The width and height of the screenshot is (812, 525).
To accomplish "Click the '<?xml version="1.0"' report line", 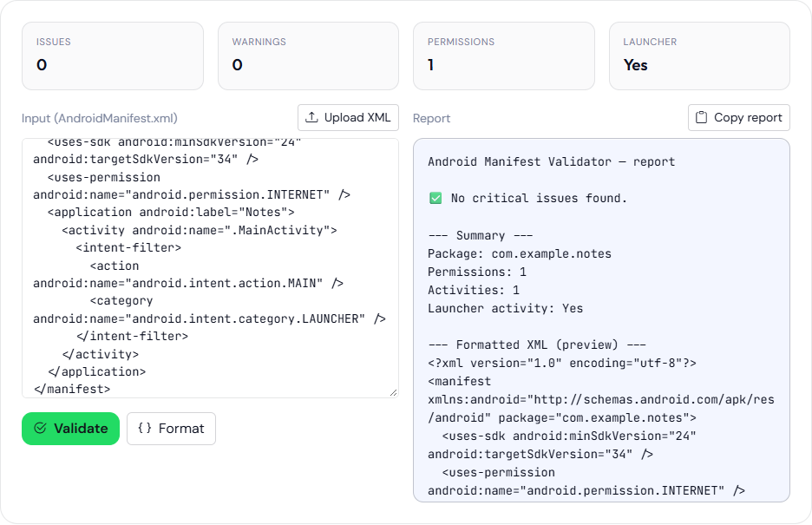I will point(562,363).
